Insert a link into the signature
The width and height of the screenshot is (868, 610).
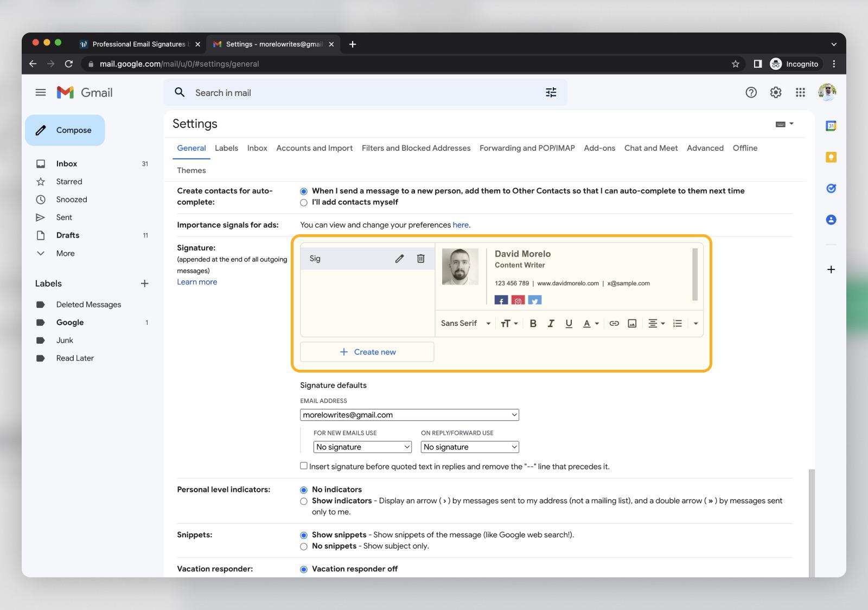point(614,323)
